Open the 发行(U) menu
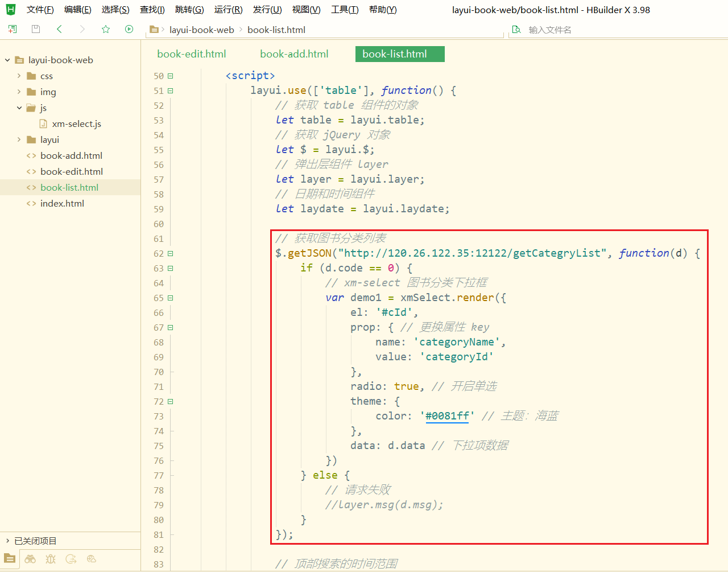The height and width of the screenshot is (572, 728). pyautogui.click(x=267, y=10)
